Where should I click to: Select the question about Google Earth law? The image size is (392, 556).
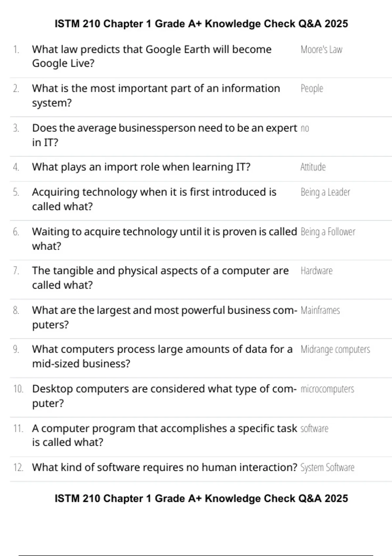tap(152, 56)
